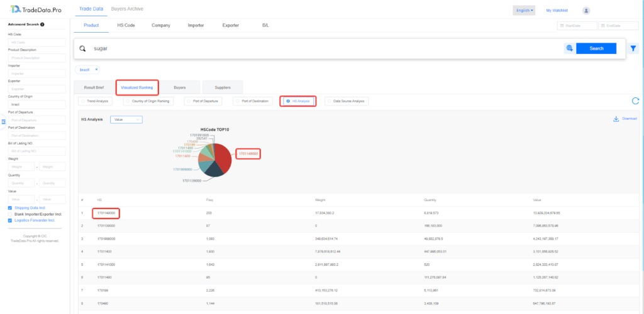Screen dimensions: 644x314
Task: Click the sidebar Importer input field
Action: [36, 73]
